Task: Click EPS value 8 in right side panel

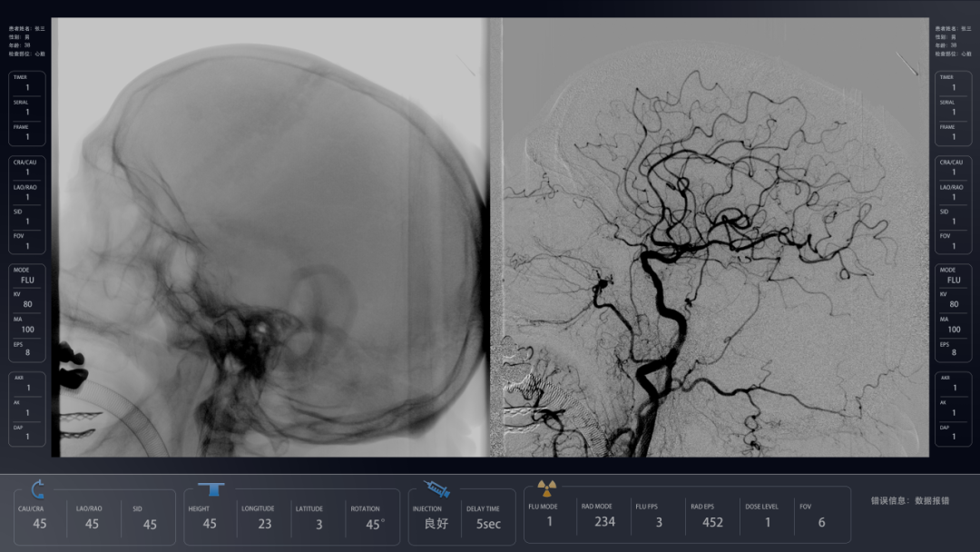Action: tap(954, 352)
